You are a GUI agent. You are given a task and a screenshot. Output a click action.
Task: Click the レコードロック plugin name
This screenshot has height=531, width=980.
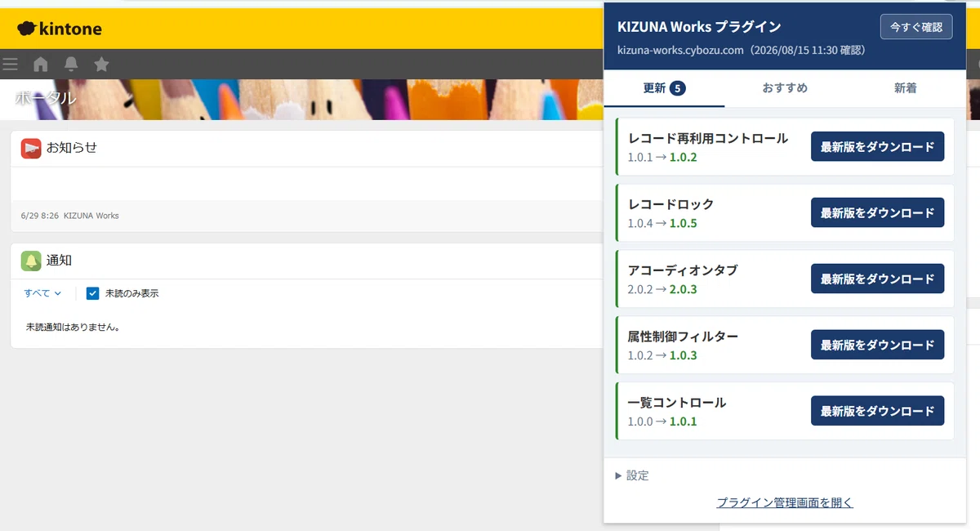pos(670,204)
